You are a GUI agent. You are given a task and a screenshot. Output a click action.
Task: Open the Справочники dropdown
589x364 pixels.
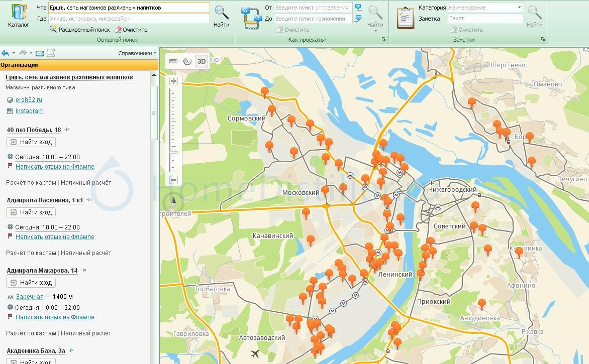137,53
